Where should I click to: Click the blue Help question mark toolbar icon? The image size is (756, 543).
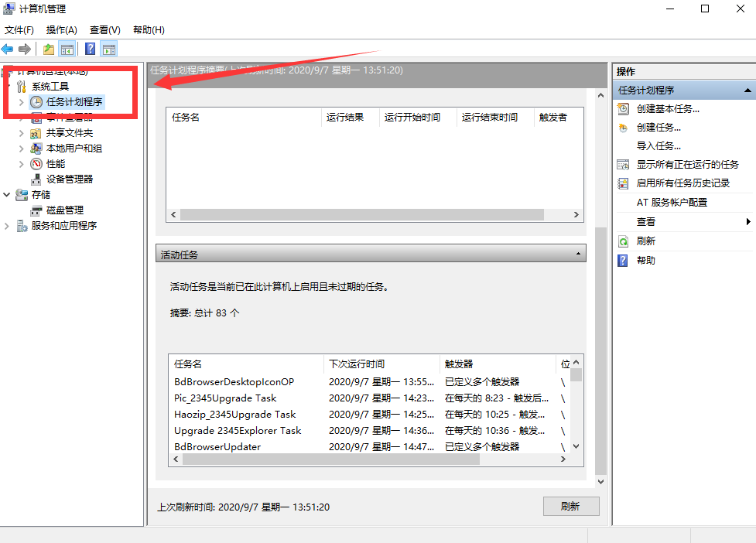(90, 50)
